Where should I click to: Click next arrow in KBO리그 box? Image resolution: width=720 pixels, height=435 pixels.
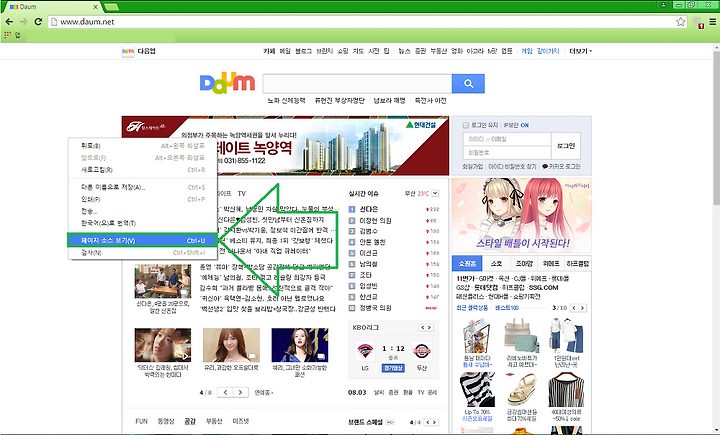(429, 328)
